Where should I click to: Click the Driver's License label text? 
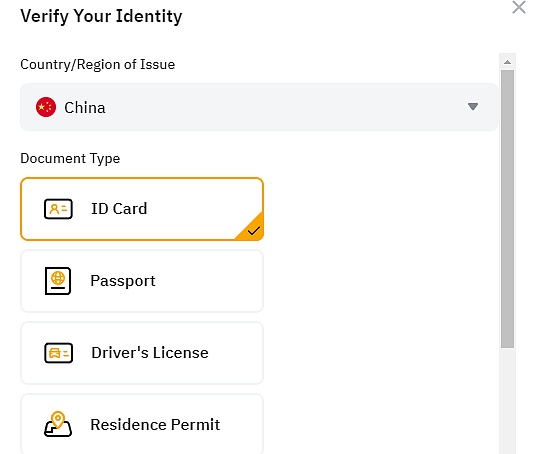click(150, 353)
